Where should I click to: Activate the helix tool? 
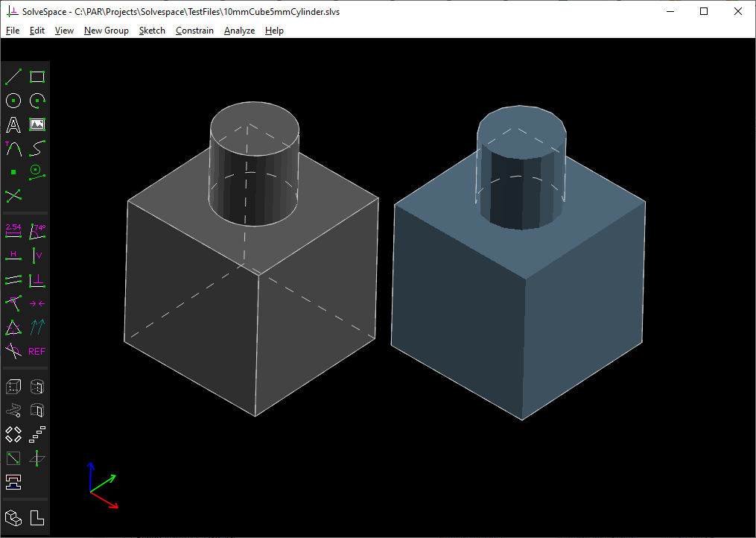13,411
